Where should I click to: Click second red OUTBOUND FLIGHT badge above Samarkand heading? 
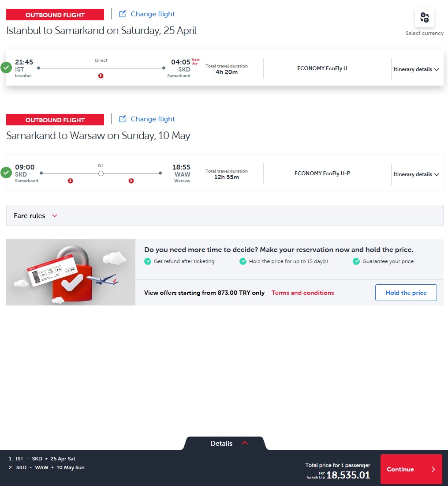pyautogui.click(x=55, y=120)
